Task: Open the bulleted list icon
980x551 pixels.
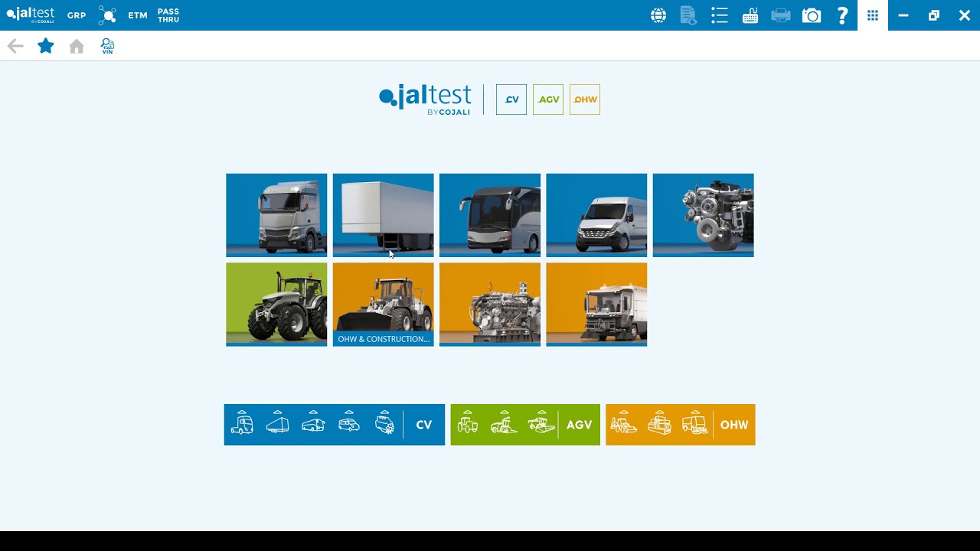Action: pyautogui.click(x=719, y=15)
